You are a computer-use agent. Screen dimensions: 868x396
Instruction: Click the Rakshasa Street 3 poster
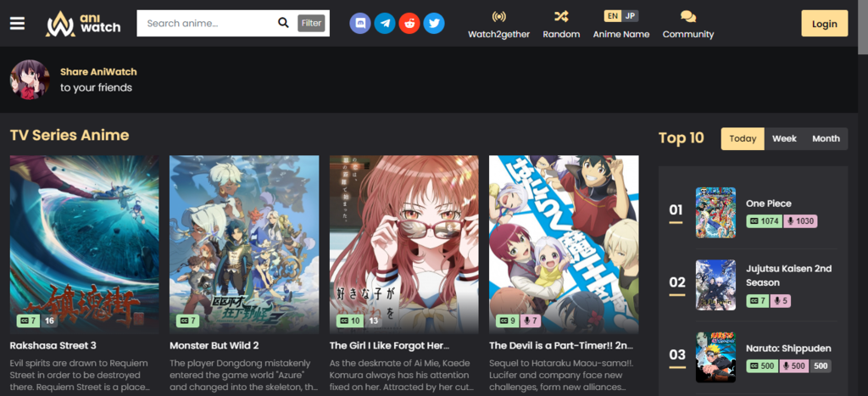click(84, 244)
